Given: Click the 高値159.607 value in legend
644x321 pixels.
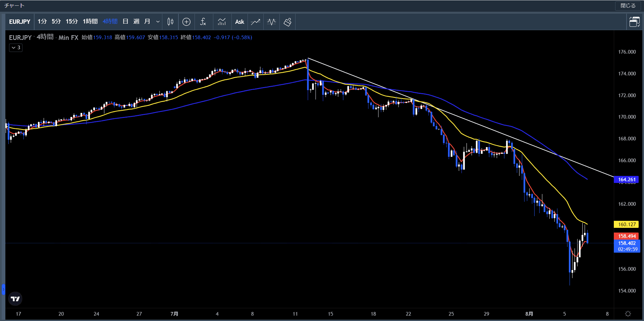Looking at the screenshot, I should (130, 38).
